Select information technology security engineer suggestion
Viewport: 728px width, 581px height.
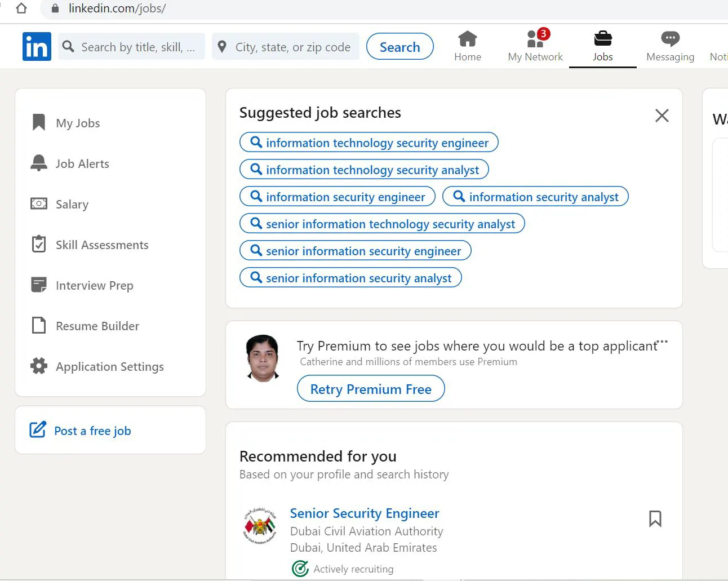369,143
